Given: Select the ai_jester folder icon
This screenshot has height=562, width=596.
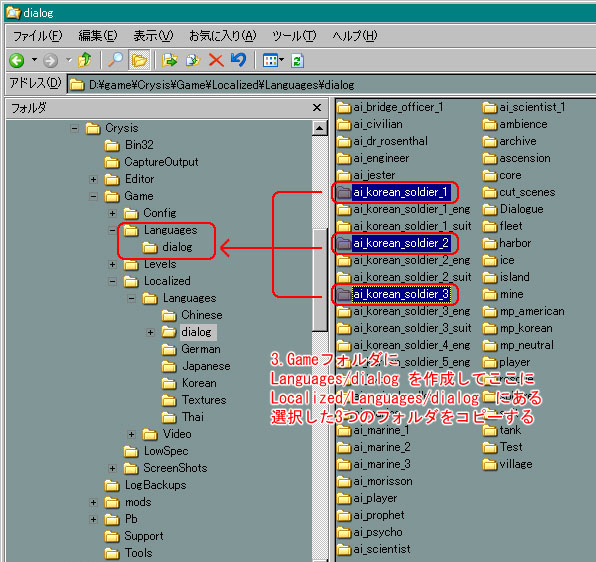Looking at the screenshot, I should (x=344, y=176).
